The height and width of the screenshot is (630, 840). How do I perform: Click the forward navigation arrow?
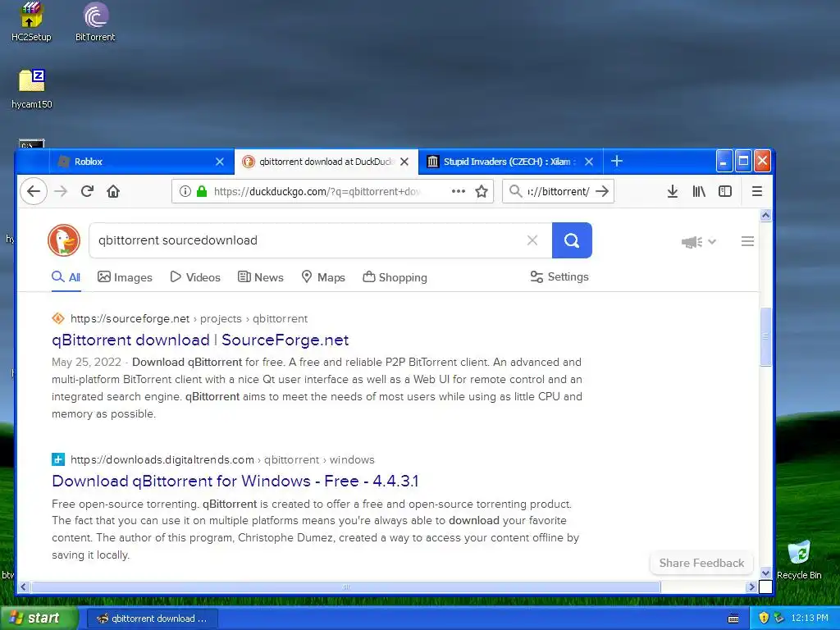click(61, 191)
